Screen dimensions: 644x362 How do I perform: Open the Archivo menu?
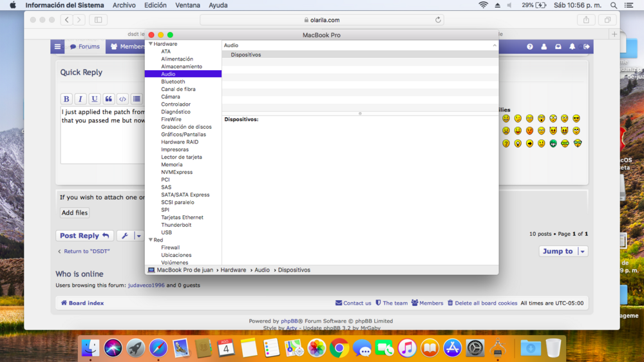tap(124, 5)
